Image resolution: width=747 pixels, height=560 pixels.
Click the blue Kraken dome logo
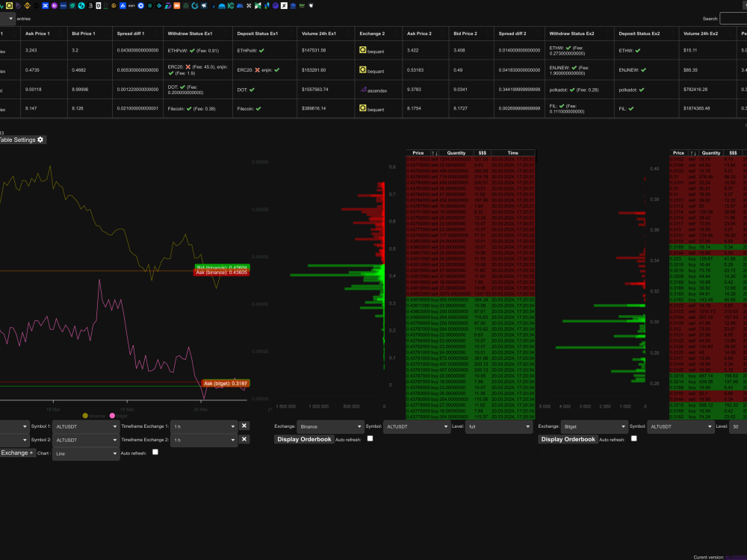point(222,6)
